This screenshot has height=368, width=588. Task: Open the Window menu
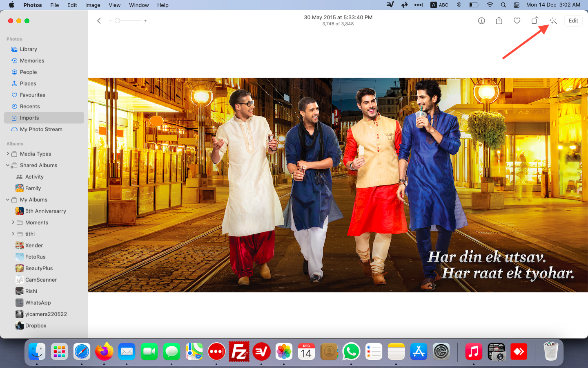139,5
